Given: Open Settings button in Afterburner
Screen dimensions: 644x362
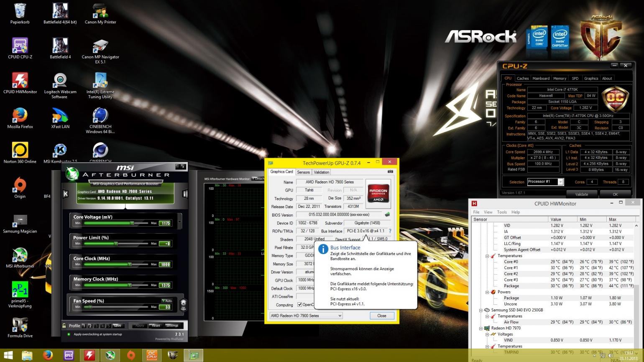Looking at the screenshot, I should (x=172, y=326).
